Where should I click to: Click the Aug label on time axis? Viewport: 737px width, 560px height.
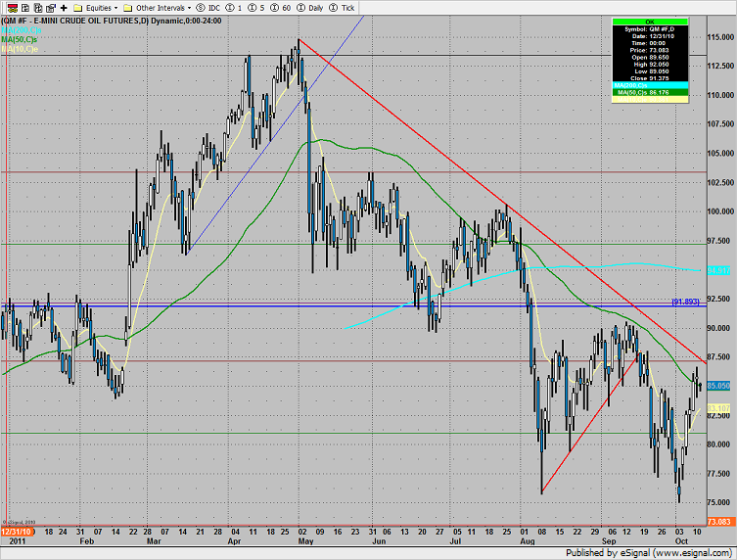[x=528, y=541]
